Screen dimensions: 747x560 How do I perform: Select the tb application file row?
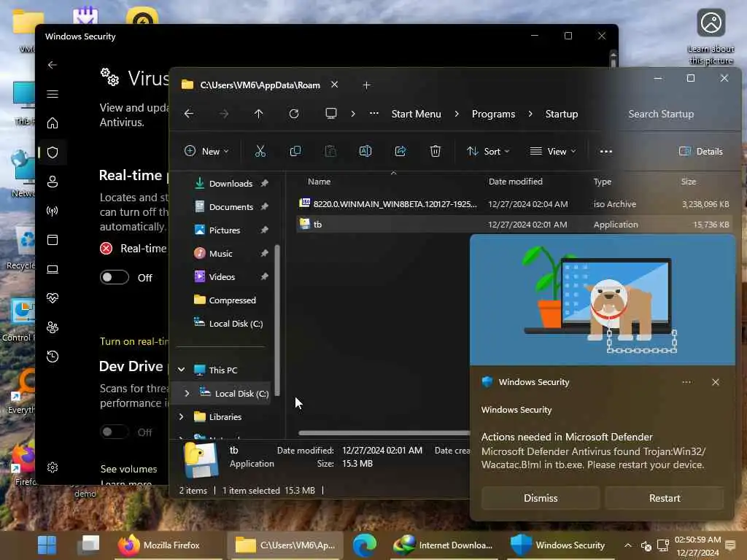tap(514, 225)
